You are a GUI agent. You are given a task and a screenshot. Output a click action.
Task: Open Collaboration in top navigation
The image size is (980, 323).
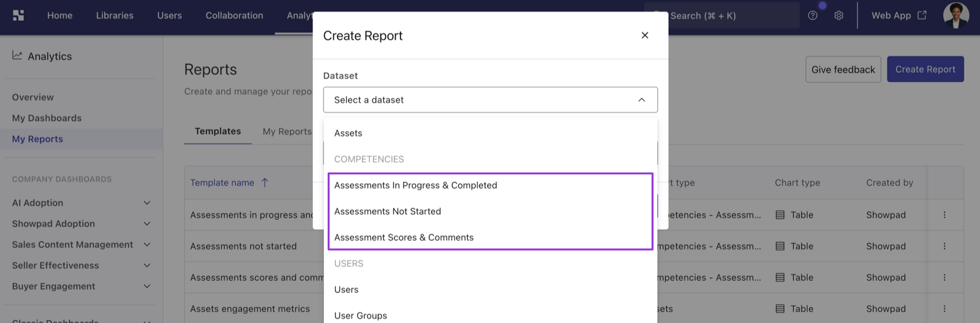235,16
